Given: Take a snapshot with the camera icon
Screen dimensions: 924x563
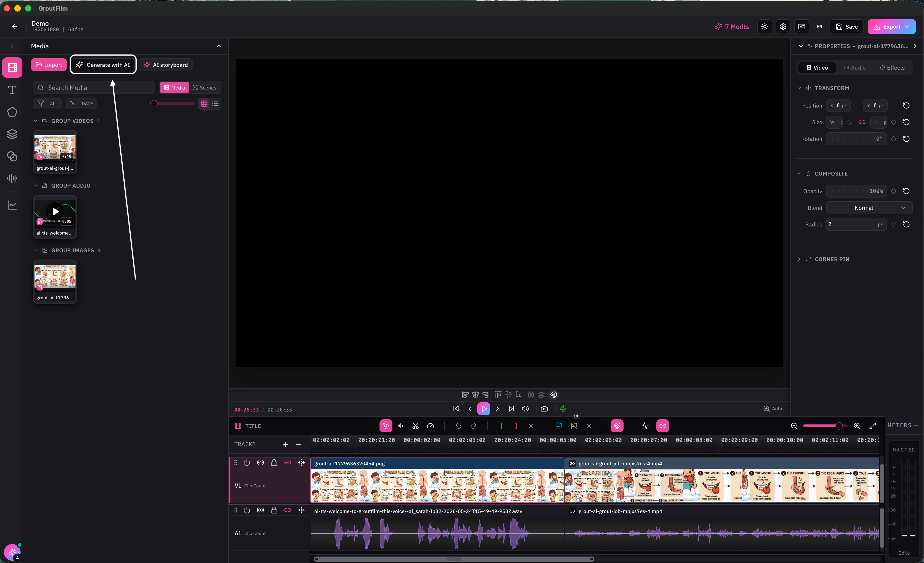Looking at the screenshot, I should (544, 409).
